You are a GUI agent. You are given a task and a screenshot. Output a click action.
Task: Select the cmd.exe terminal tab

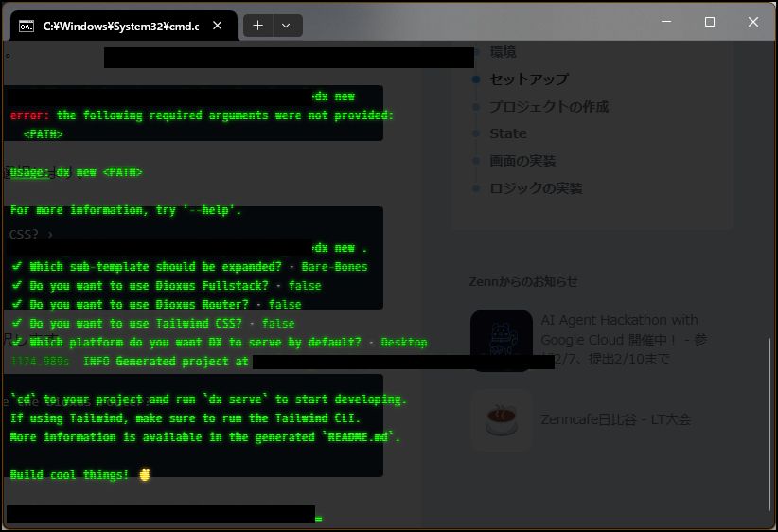click(x=124, y=26)
